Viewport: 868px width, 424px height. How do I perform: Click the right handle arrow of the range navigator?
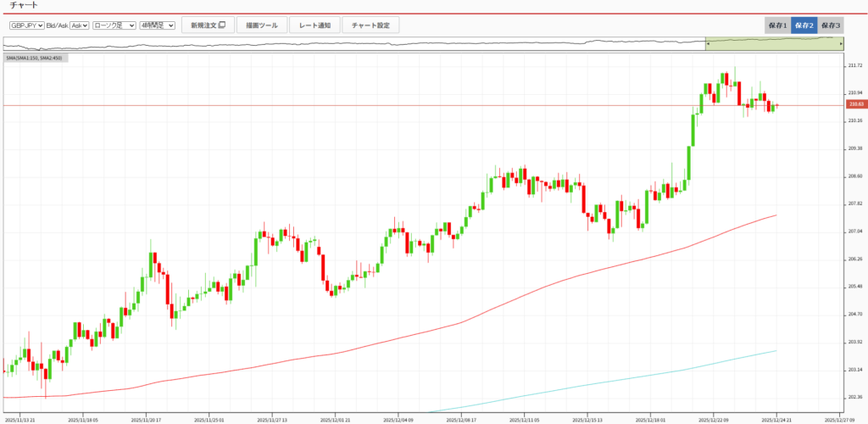click(841, 43)
